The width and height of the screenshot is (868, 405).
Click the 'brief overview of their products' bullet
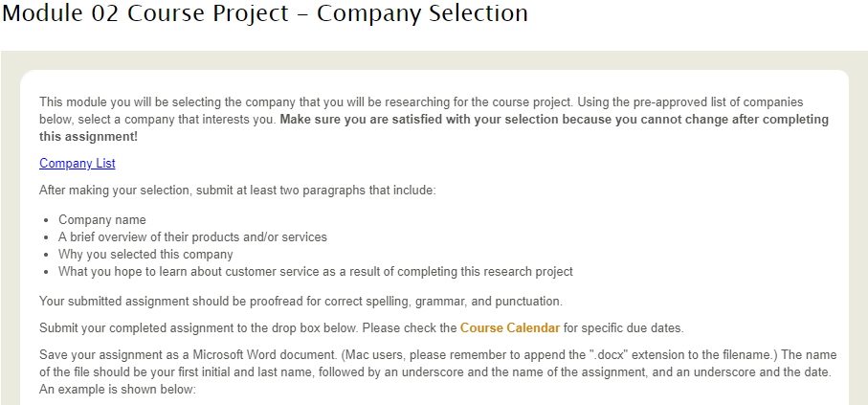tap(192, 237)
